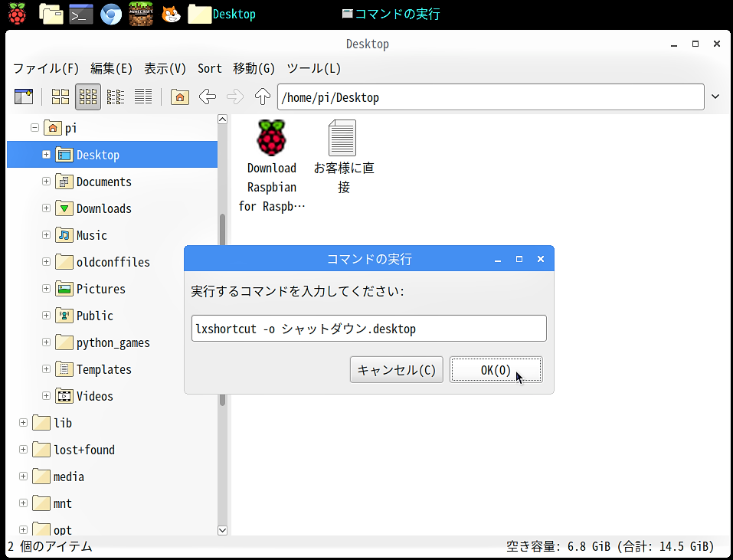Expand the Music tree node

pos(46,234)
